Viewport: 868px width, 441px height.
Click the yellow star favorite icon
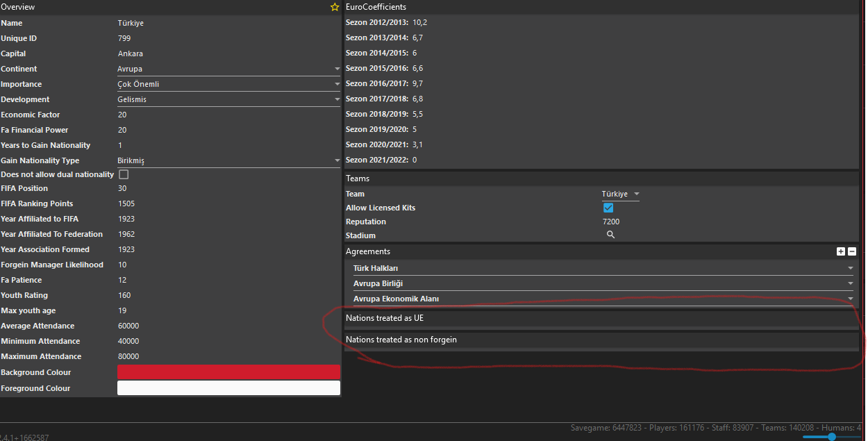tap(335, 7)
